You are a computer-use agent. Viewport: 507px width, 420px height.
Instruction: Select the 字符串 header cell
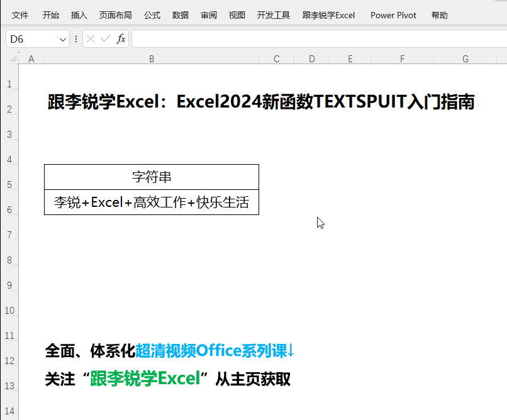[x=152, y=177]
